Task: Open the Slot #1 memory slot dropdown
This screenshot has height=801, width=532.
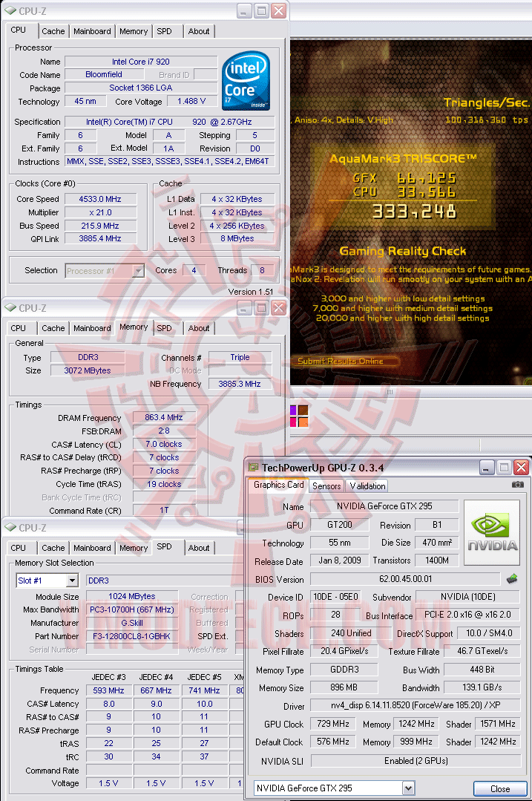Action: click(72, 581)
